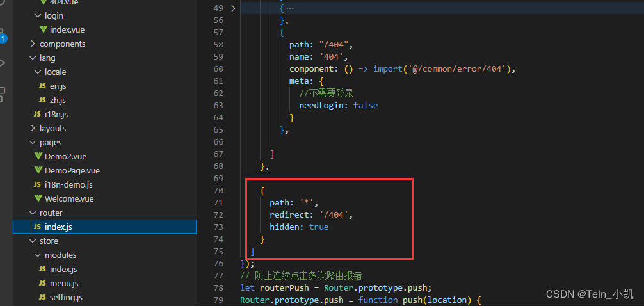Click the path "/404" string on line 58
This screenshot has width=644, height=306.
334,44
